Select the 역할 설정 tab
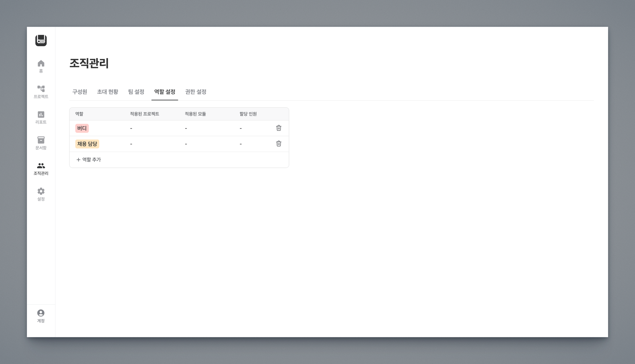635x364 pixels. pyautogui.click(x=165, y=92)
